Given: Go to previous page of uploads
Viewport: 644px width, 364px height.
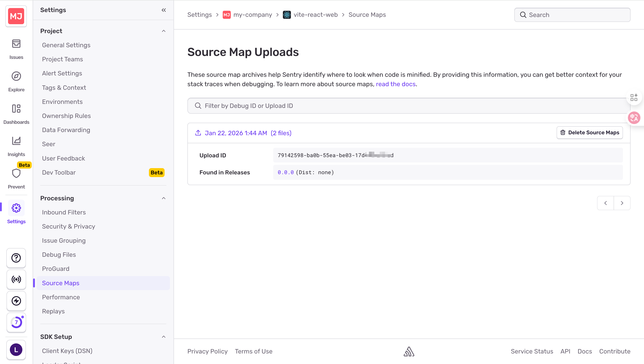Looking at the screenshot, I should click(606, 203).
